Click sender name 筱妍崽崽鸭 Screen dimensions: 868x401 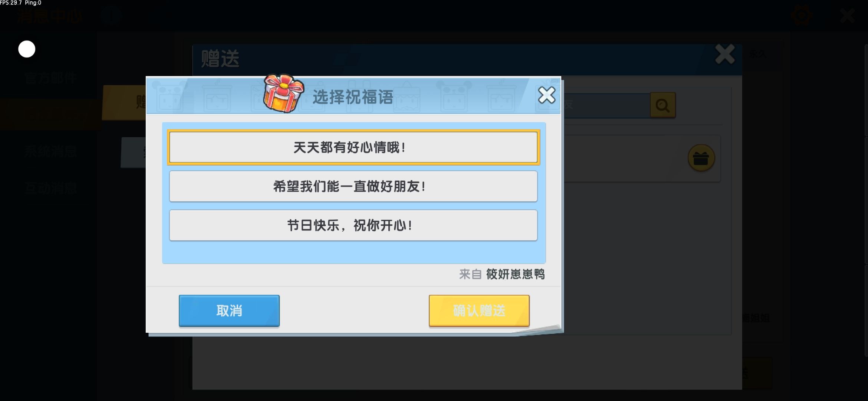point(515,274)
